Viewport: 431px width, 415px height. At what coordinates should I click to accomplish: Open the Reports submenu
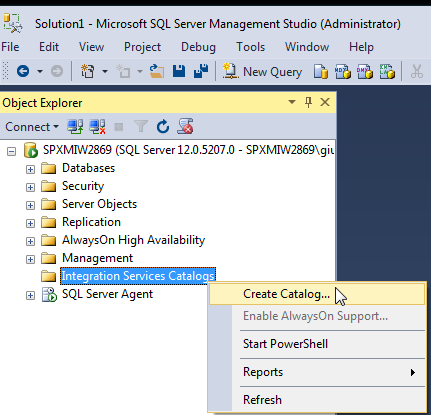(x=317, y=372)
